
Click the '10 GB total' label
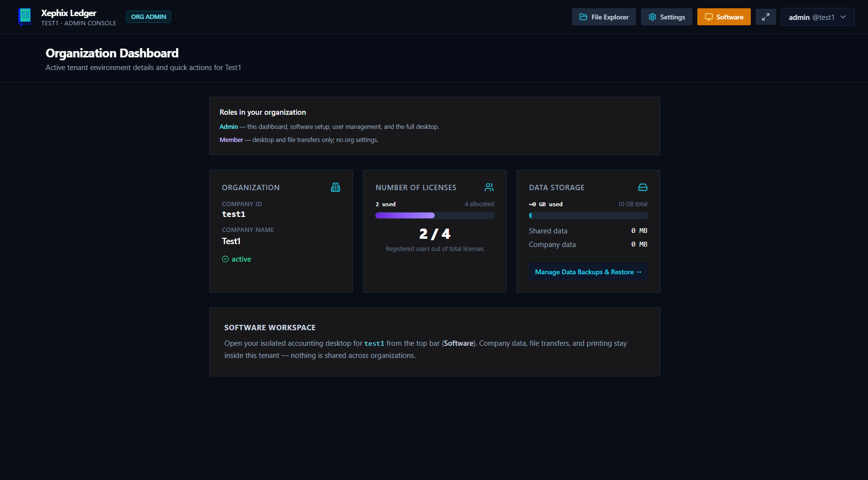point(633,204)
